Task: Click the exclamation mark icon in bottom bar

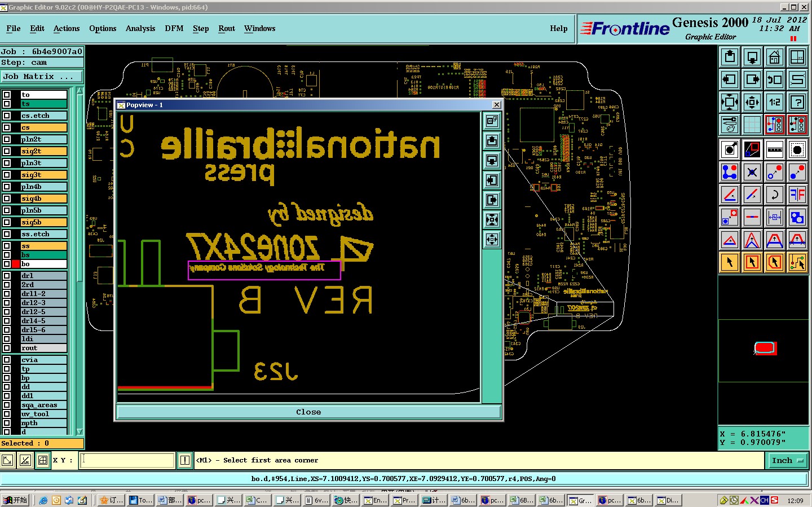Action: tap(184, 460)
